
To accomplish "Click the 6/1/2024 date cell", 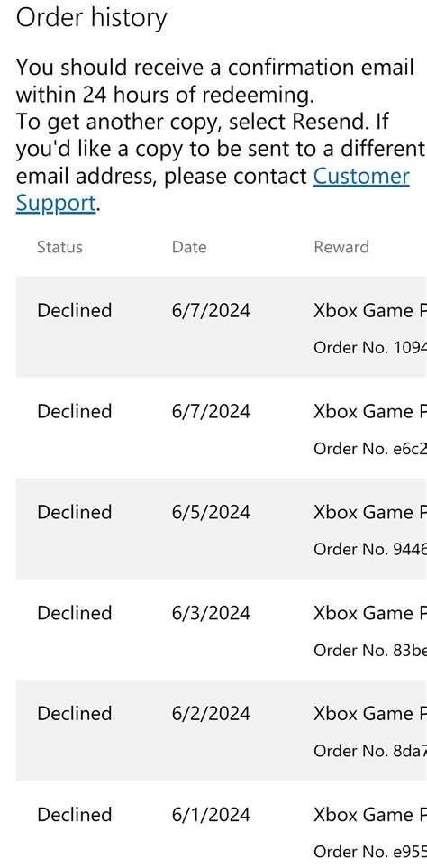I will (x=211, y=814).
